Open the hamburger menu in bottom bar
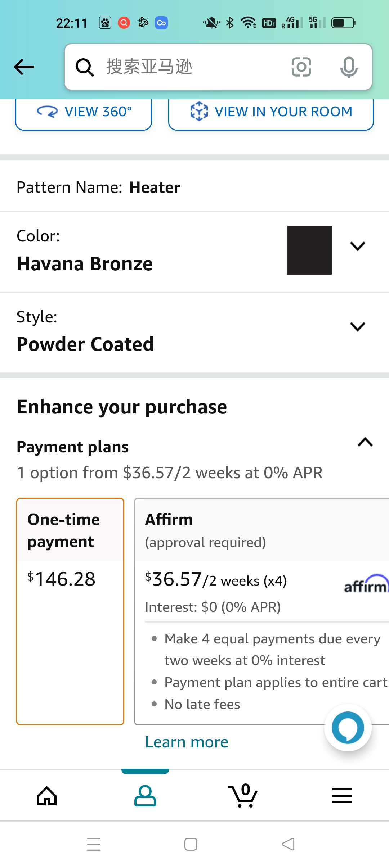Viewport: 389px width, 868px height. coord(341,796)
